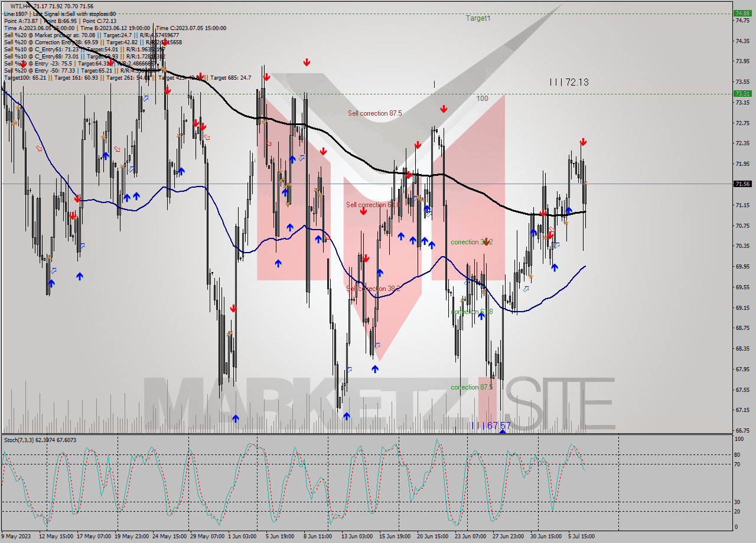Image resolution: width=756 pixels, height=543 pixels.
Task: Click the 67.95 price axis value
Action: (x=742, y=369)
